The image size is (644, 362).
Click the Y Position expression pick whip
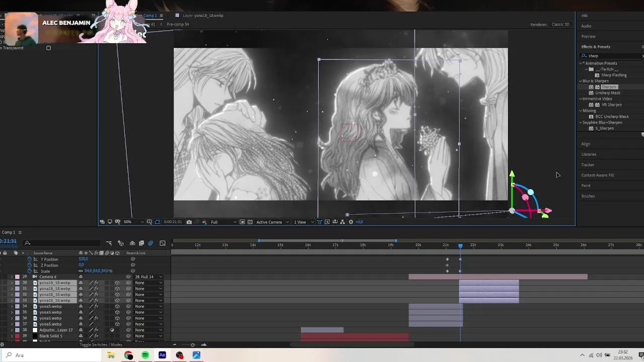pyautogui.click(x=133, y=259)
